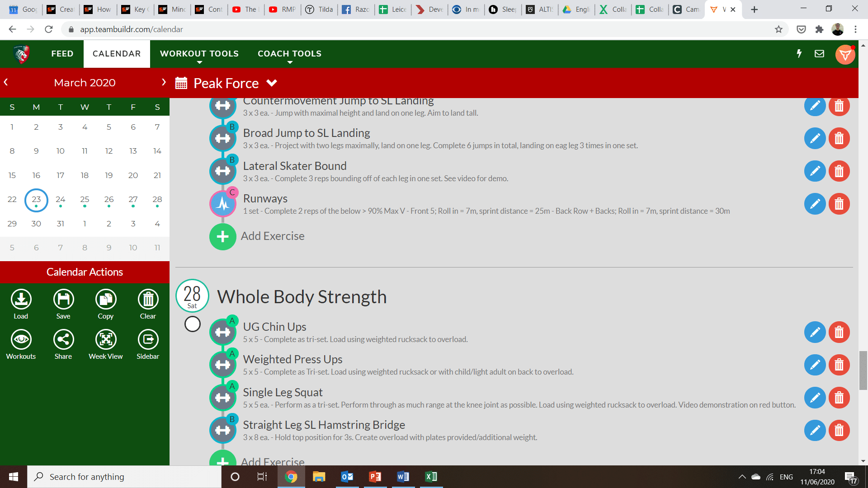Screen dimensions: 868x488
Task: Expand the Peak Force calendar dropdown
Action: (272, 83)
